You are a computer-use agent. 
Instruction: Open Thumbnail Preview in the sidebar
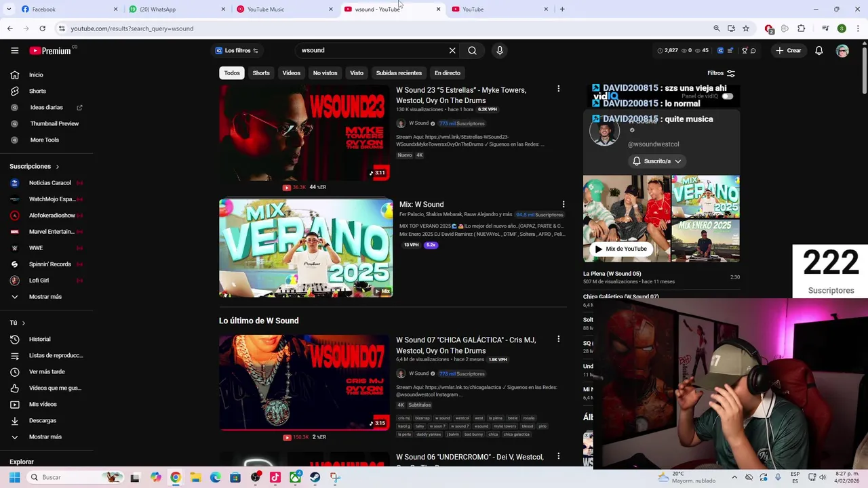coord(46,123)
